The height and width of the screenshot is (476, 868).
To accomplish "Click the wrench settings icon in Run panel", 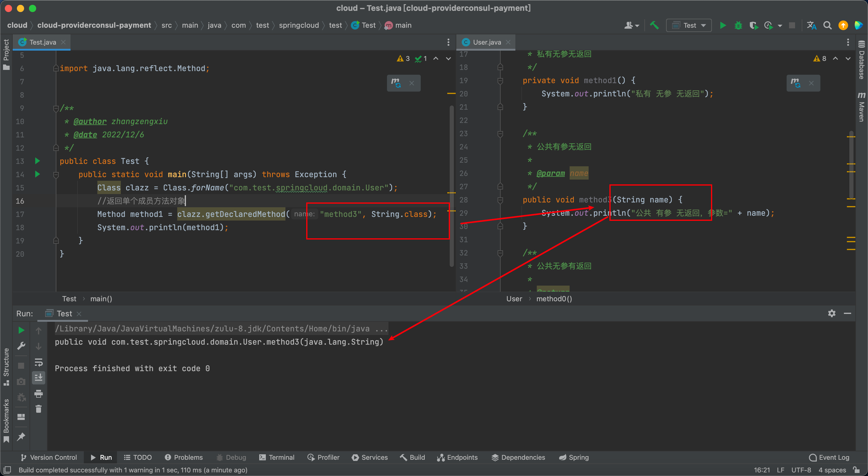I will pos(21,346).
